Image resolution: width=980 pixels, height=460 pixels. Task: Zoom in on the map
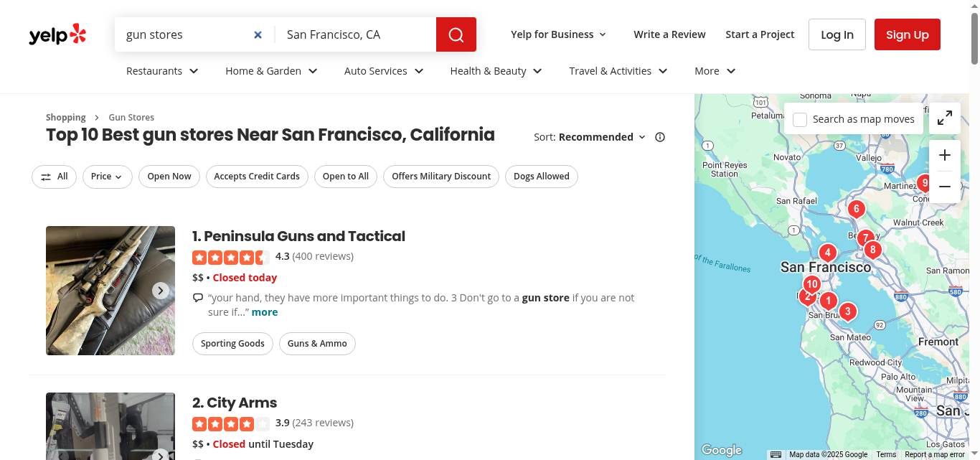coord(945,155)
